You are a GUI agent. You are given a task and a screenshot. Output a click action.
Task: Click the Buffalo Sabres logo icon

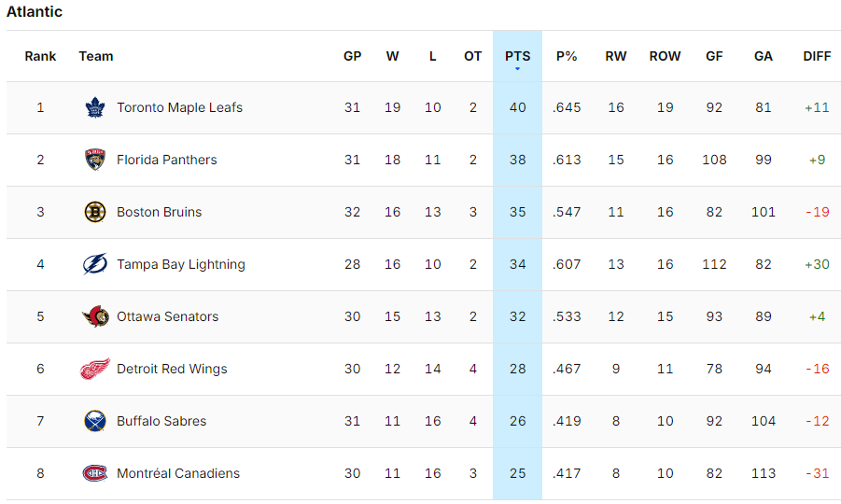click(95, 421)
